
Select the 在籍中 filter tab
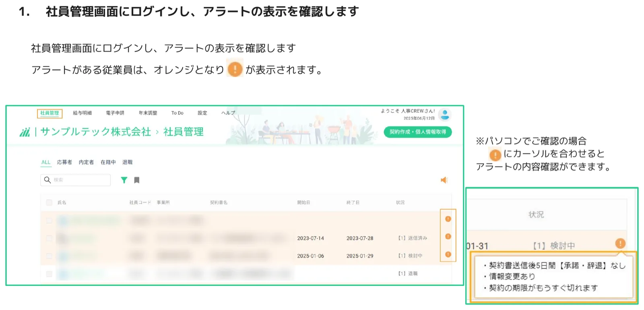tap(108, 162)
